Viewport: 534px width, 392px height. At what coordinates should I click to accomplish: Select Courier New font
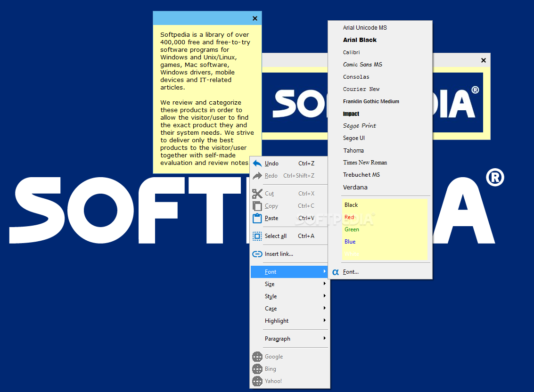coord(380,89)
